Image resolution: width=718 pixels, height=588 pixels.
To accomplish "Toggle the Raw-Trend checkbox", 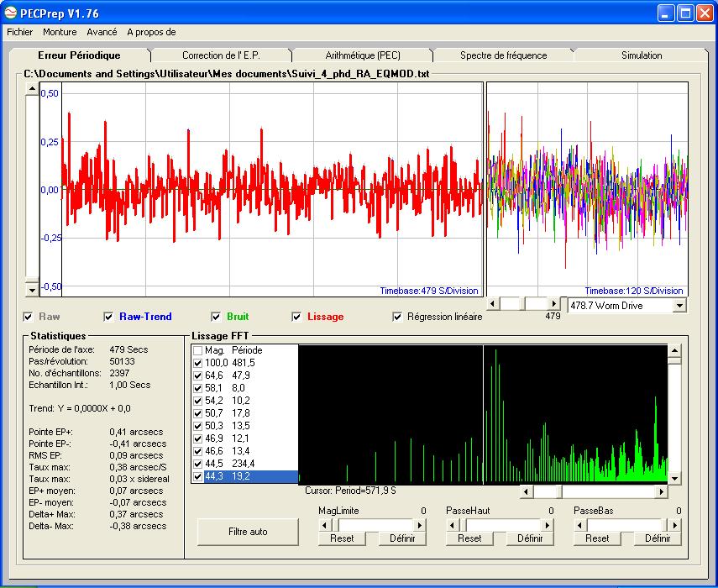I will [108, 317].
